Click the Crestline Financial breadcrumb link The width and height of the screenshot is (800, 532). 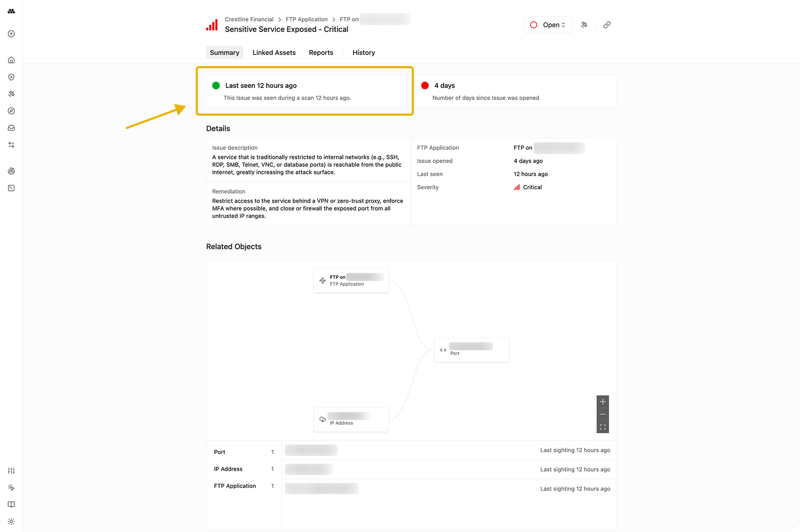(249, 19)
